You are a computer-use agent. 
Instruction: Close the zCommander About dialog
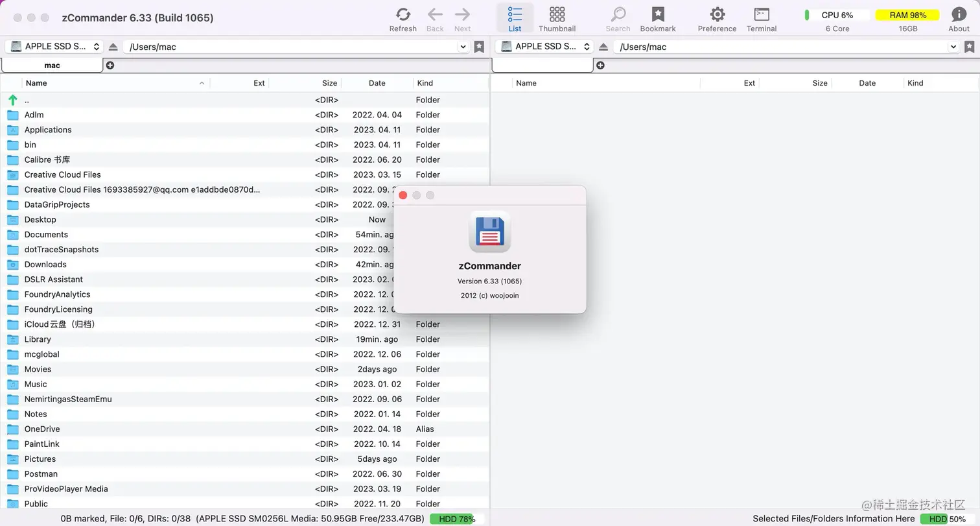click(403, 195)
